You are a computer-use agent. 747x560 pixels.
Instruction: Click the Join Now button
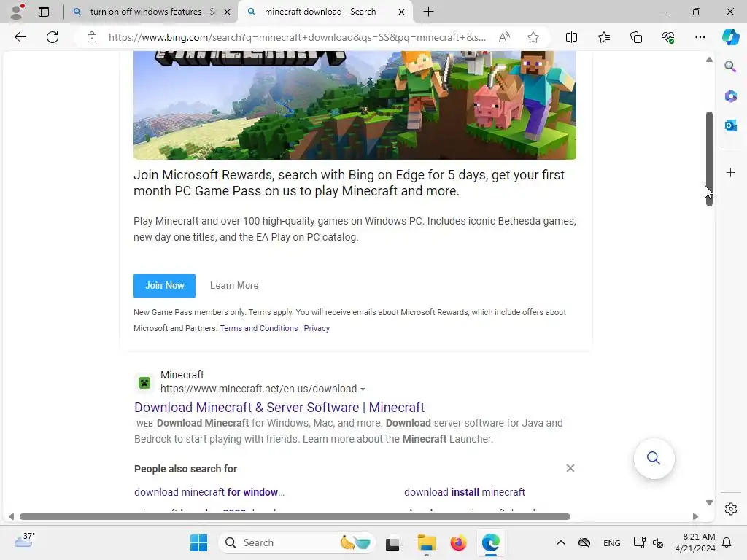(164, 286)
